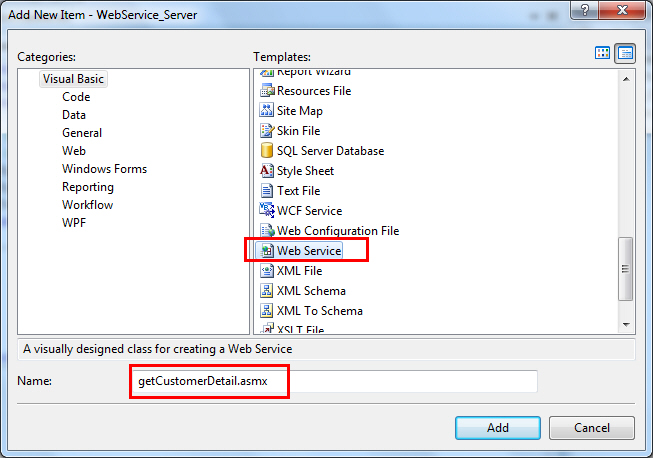This screenshot has width=653, height=458.
Task: Select the Web Service template icon
Action: [x=267, y=250]
